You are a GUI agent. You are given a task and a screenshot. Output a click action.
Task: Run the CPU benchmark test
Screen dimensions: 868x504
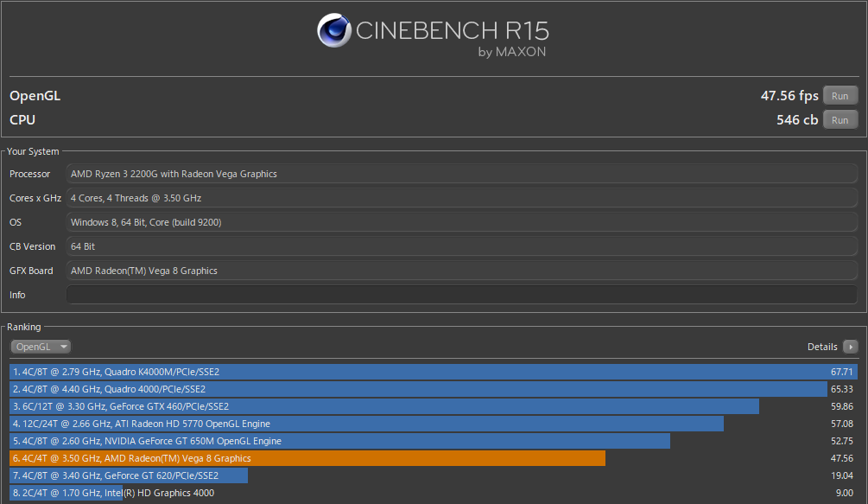click(839, 119)
